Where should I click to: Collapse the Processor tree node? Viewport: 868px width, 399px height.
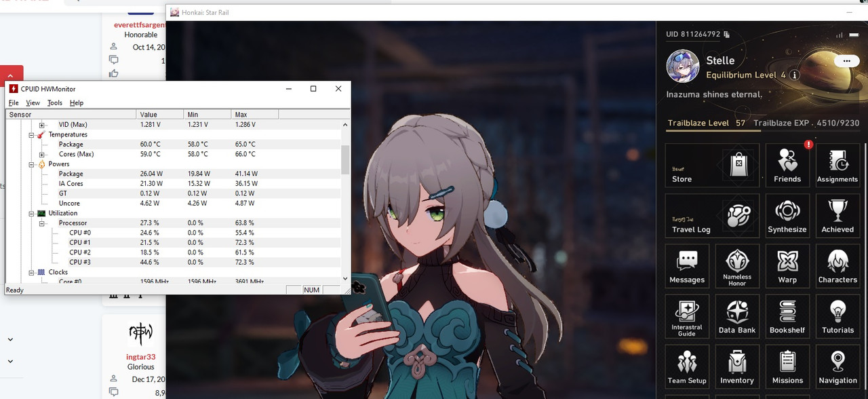(41, 223)
